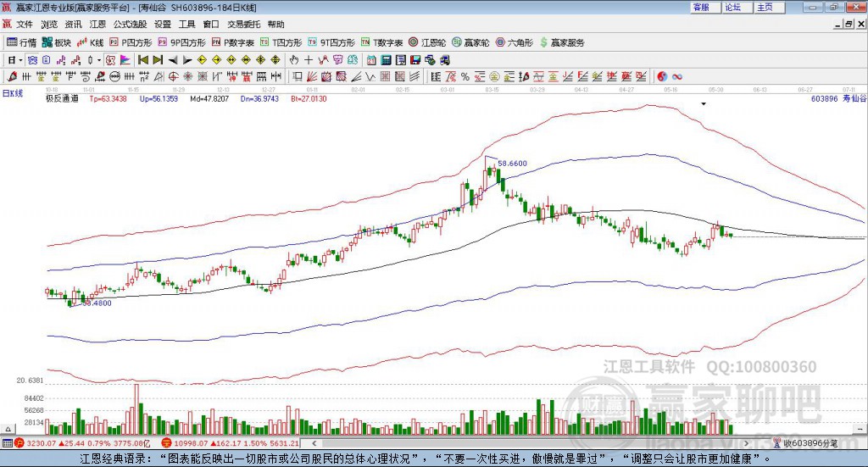
Task: Open the 9P四方形 tool
Action: [x=181, y=42]
